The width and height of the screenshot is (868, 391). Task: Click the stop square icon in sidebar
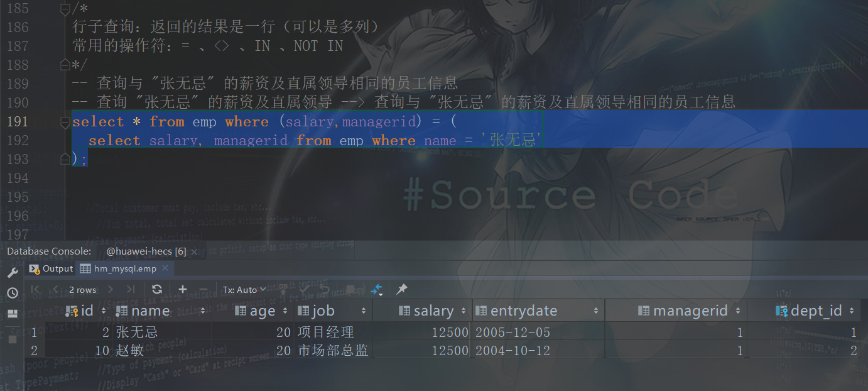click(12, 339)
